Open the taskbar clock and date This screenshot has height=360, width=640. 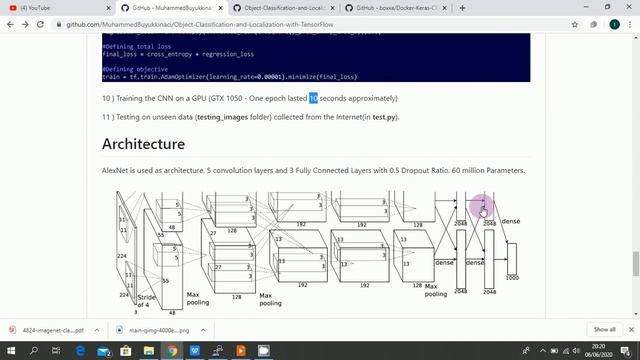point(598,351)
